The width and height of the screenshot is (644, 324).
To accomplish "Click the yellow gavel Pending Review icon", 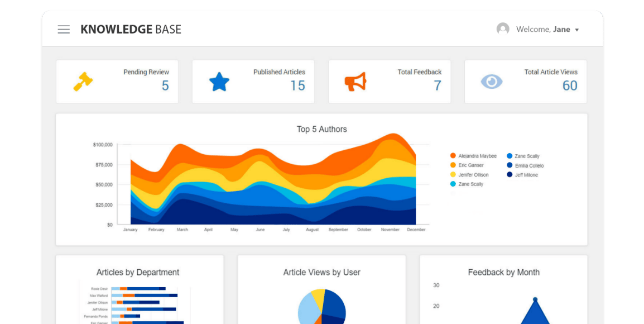I will pos(83,82).
